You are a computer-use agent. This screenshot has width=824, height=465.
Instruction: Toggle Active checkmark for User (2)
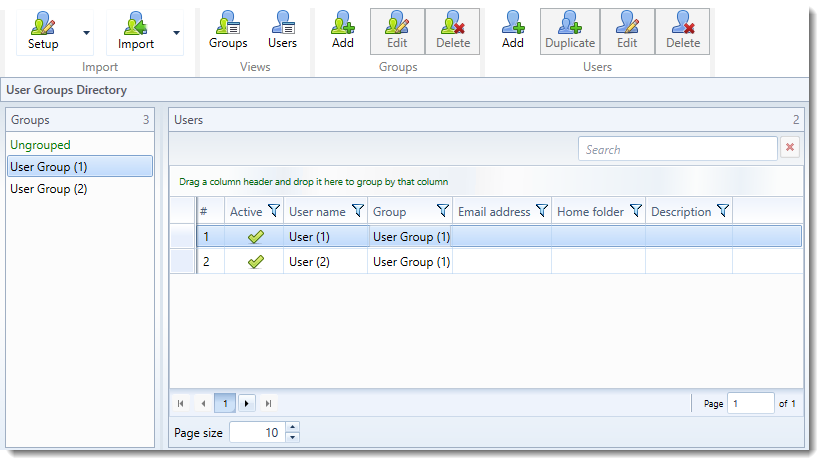point(256,262)
